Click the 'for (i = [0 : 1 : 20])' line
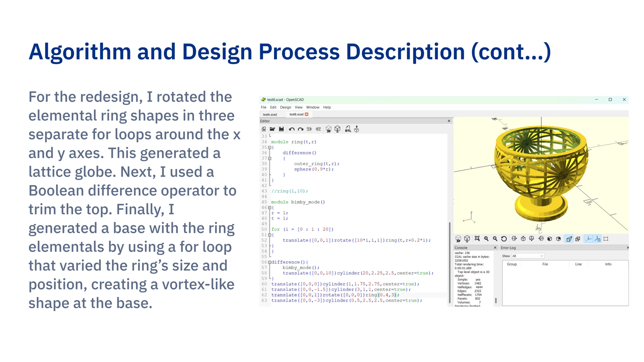This screenshot has height=362, width=644. point(302,229)
